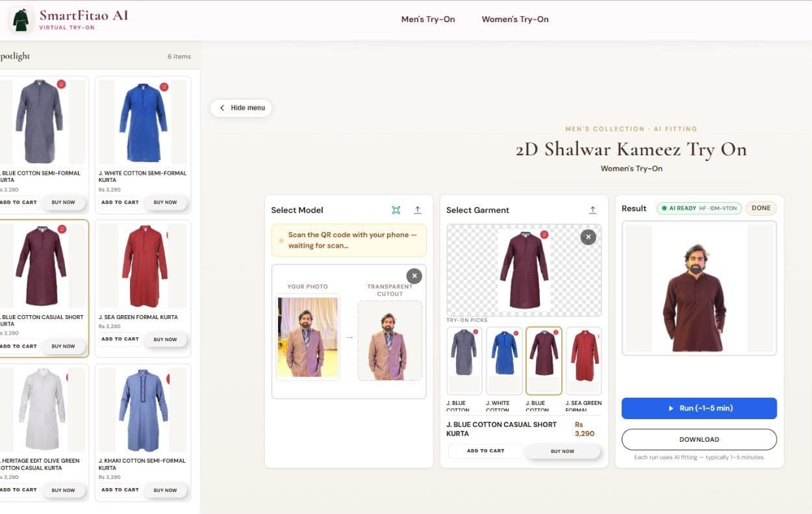
Task: Click upload icon in Select Model panel
Action: (x=418, y=210)
